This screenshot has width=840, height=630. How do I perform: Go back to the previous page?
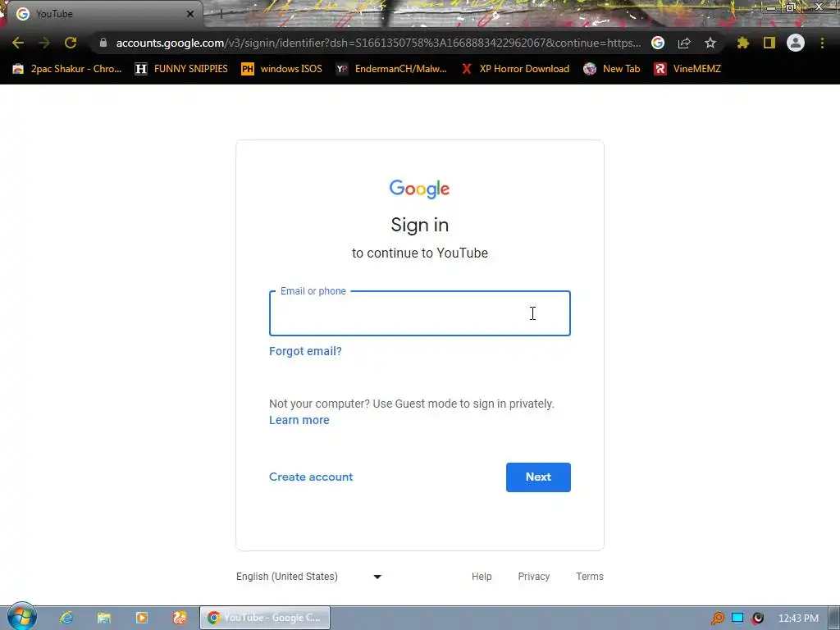18,43
